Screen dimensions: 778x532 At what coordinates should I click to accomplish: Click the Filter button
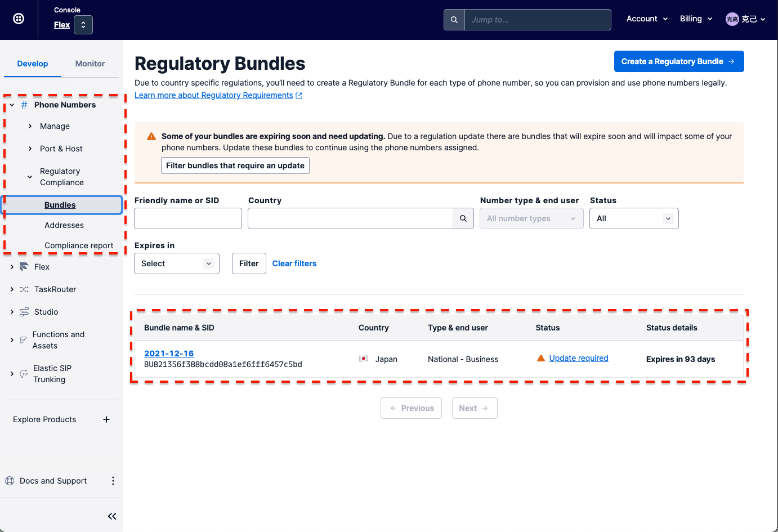(249, 263)
